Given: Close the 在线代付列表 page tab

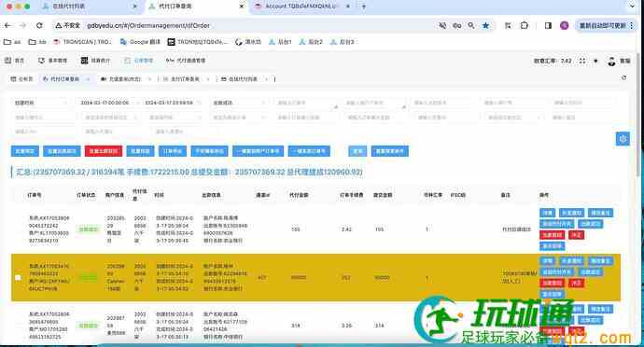Looking at the screenshot, I should point(266,79).
